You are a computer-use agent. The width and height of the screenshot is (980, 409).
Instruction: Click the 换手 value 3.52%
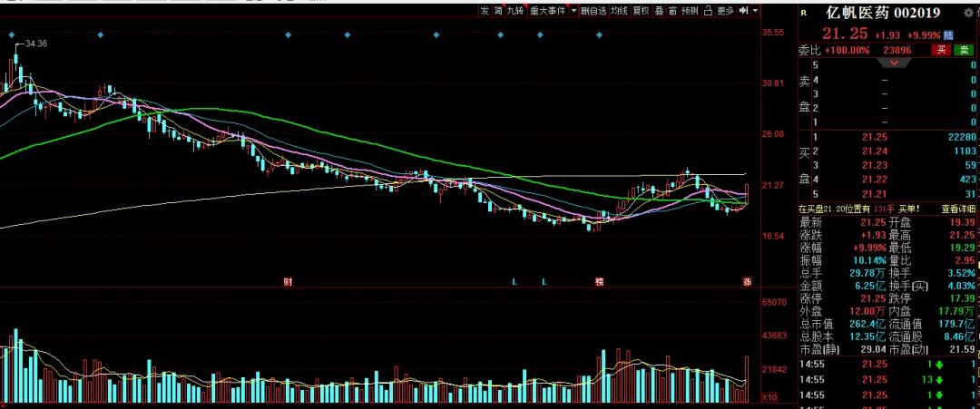[961, 273]
